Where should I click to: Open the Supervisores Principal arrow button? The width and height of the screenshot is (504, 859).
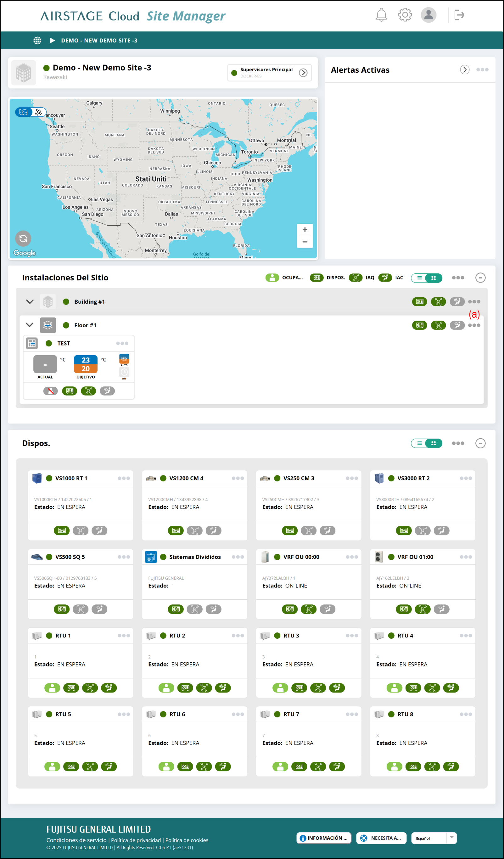(303, 73)
